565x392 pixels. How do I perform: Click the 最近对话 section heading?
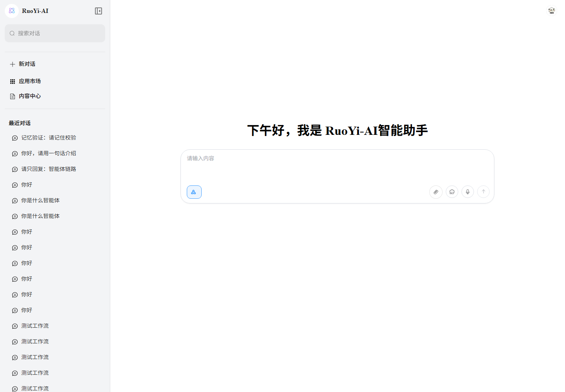pos(20,123)
